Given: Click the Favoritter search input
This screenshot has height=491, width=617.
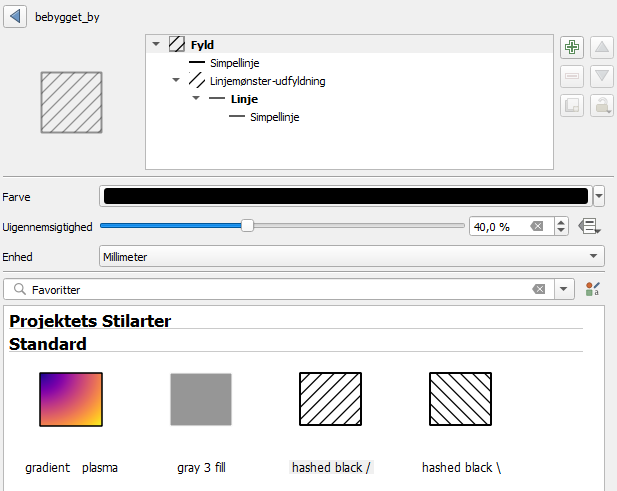Looking at the screenshot, I should [279, 290].
